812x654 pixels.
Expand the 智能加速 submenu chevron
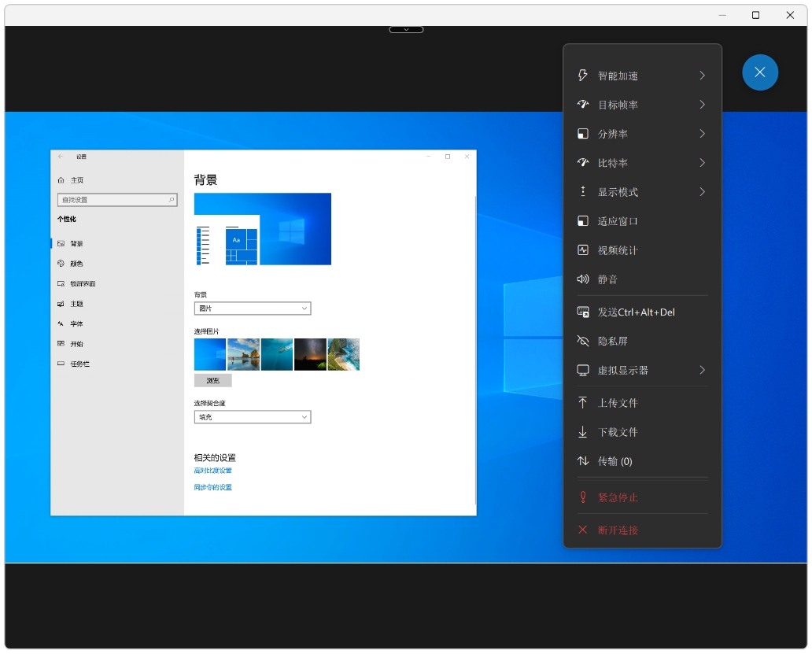point(702,75)
